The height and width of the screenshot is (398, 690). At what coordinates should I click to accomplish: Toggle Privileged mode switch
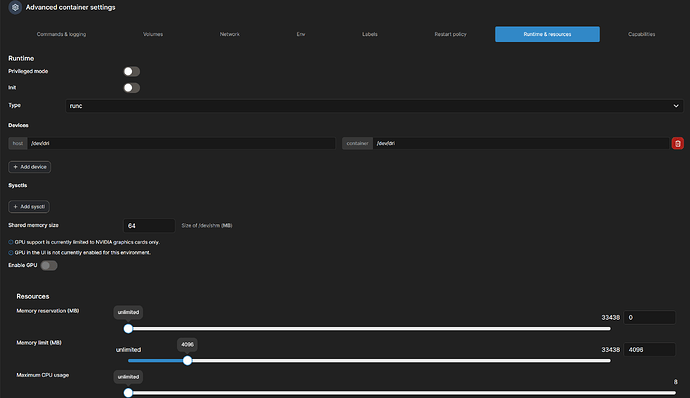[132, 71]
